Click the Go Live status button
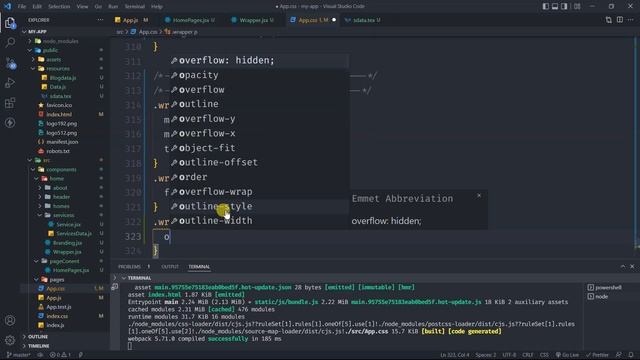Screen dimensions: 640x360 (x=567, y=355)
